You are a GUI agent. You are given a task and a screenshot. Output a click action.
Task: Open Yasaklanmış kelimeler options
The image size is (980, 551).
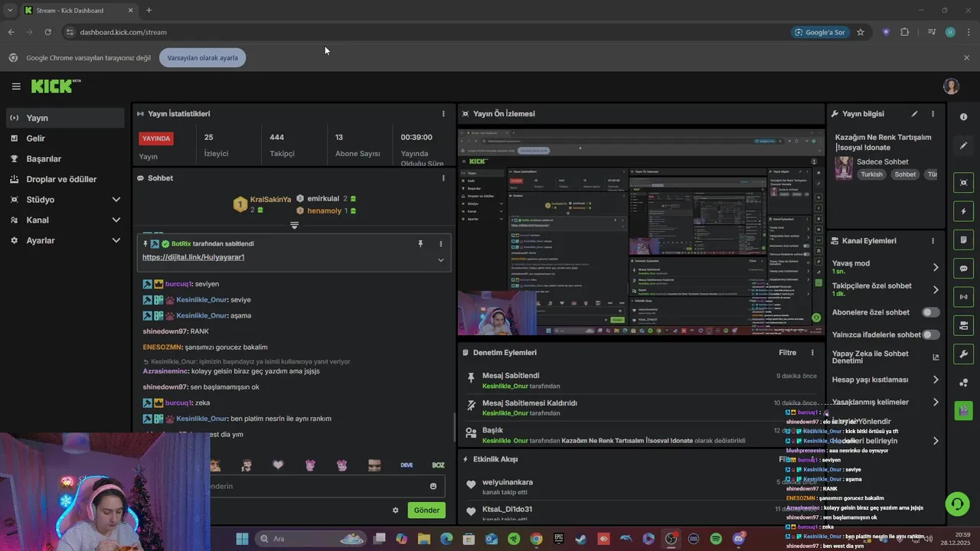[936, 402]
